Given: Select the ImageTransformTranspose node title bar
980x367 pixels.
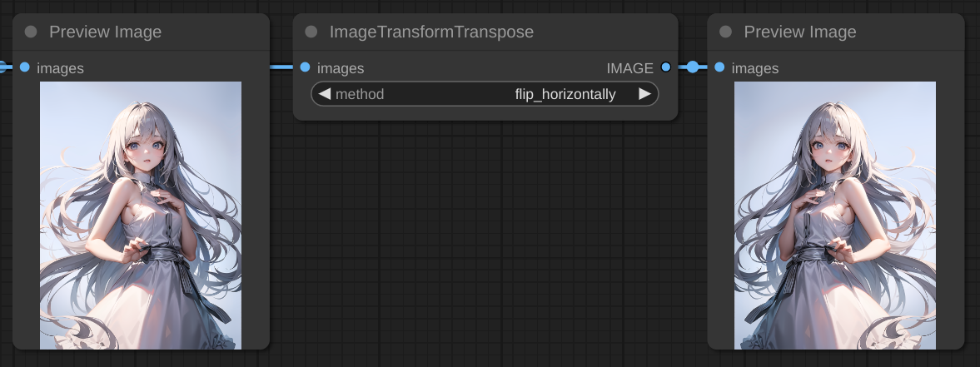Looking at the screenshot, I should [483, 32].
